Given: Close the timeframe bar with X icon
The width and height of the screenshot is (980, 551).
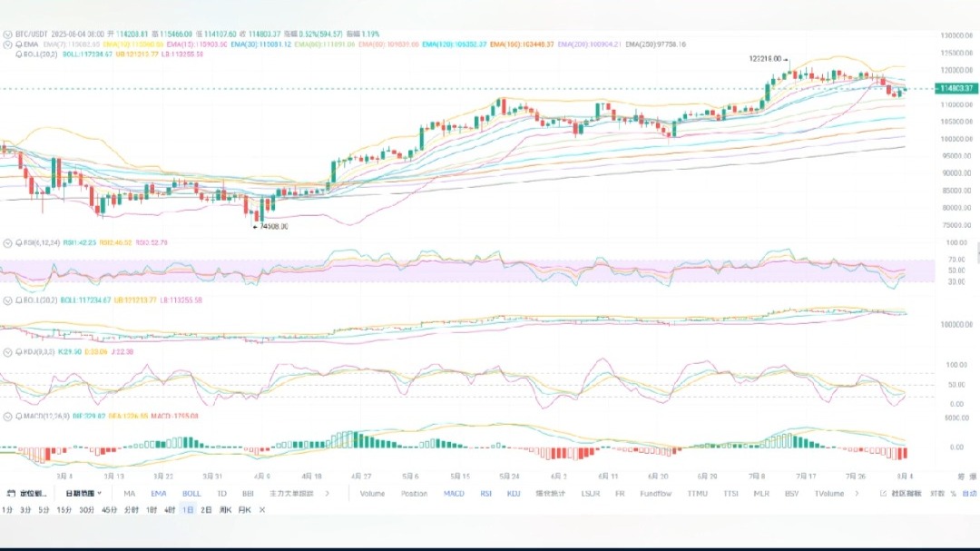Looking at the screenshot, I should [x=262, y=510].
